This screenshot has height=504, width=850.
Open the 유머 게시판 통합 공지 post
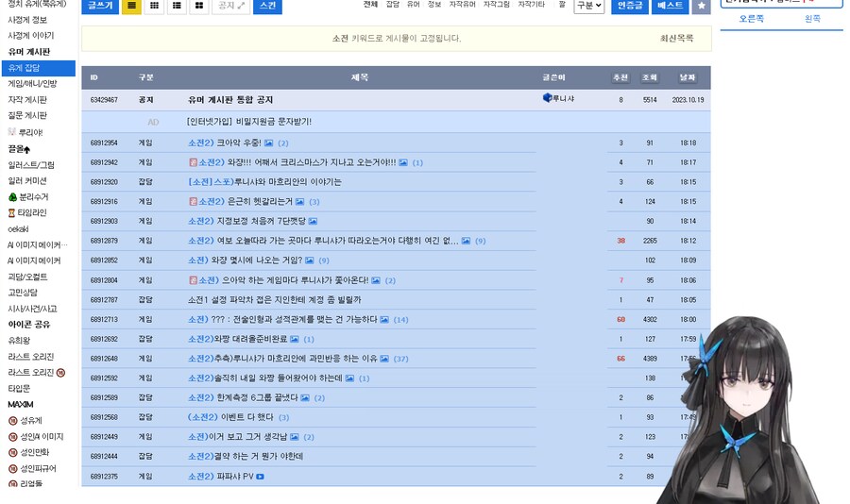pos(230,100)
